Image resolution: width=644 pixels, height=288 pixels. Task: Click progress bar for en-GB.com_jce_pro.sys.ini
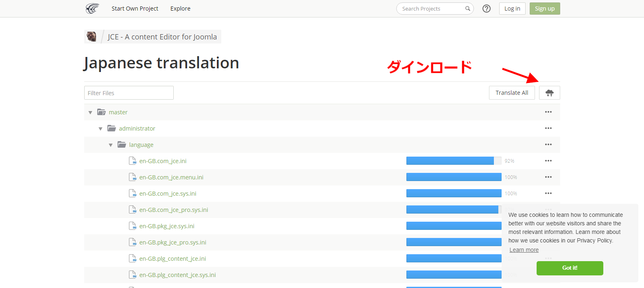pyautogui.click(x=454, y=209)
